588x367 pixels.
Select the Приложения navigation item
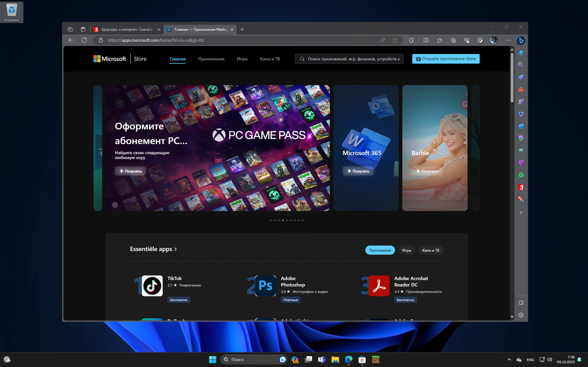[x=211, y=59]
